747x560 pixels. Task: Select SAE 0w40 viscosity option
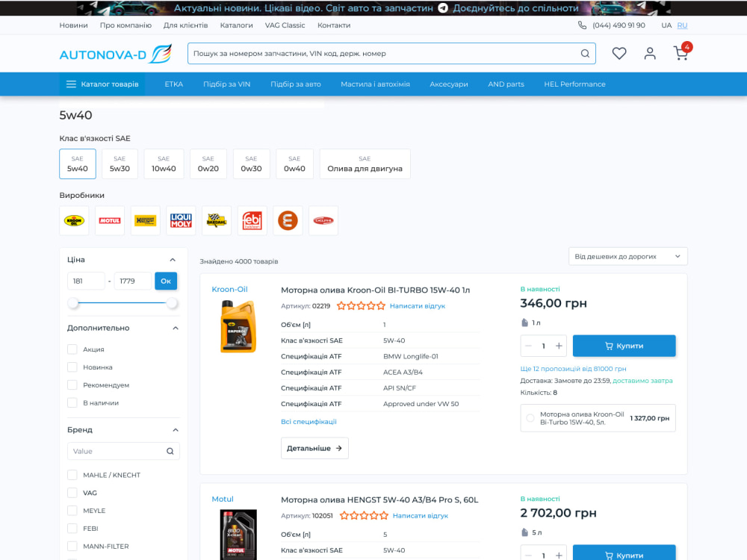coord(294,164)
